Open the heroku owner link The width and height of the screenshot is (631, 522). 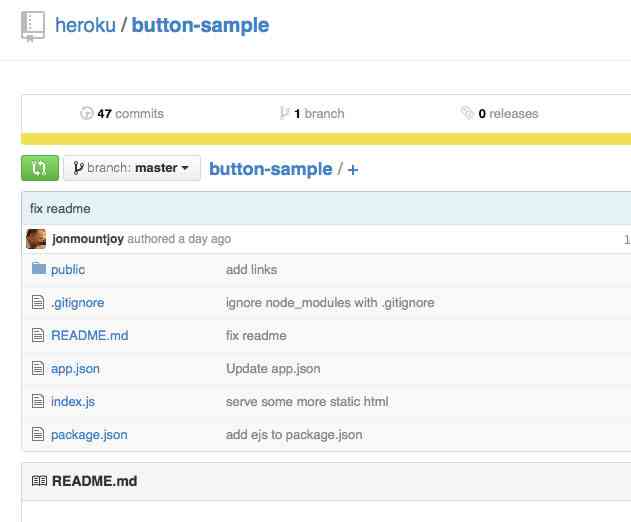point(85,25)
